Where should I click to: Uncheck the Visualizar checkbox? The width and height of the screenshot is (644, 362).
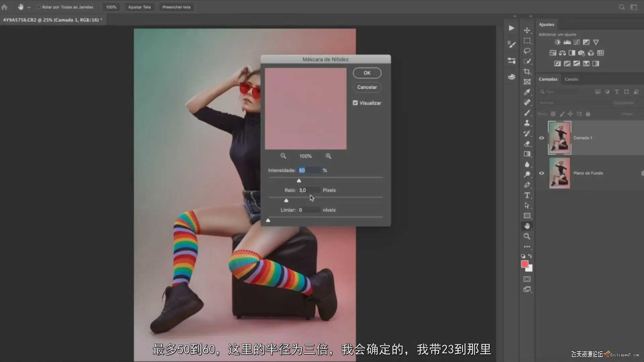click(x=355, y=103)
